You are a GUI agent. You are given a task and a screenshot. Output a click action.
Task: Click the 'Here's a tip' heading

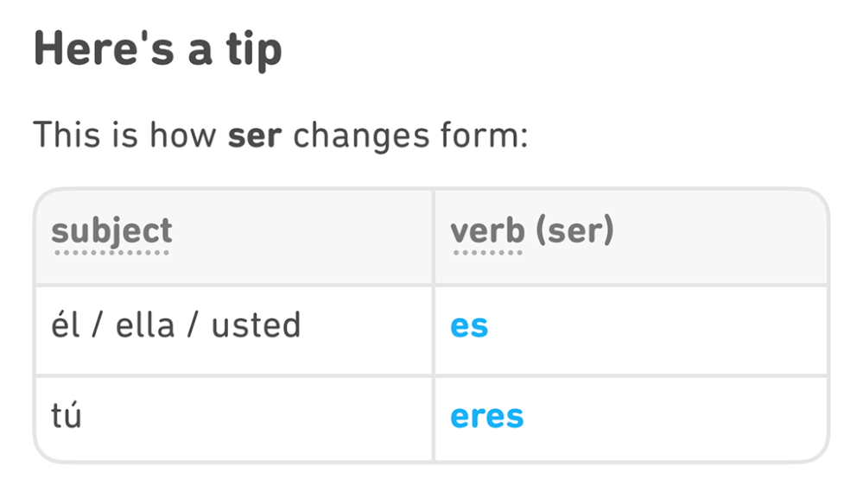click(x=157, y=49)
